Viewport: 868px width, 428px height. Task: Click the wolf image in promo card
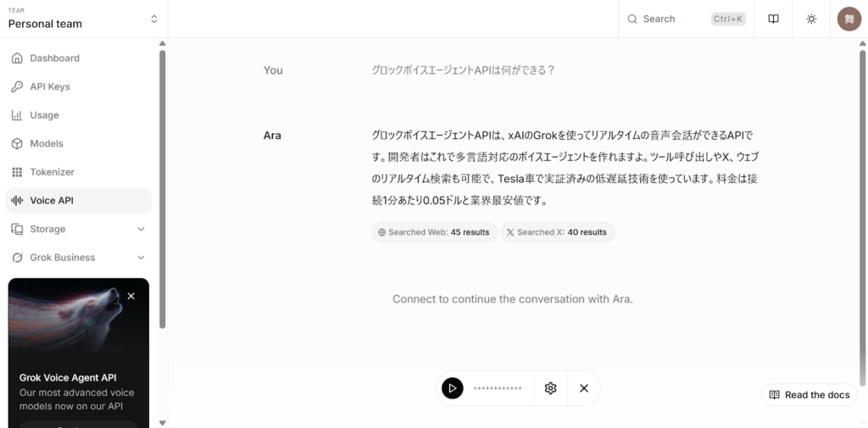pyautogui.click(x=78, y=319)
